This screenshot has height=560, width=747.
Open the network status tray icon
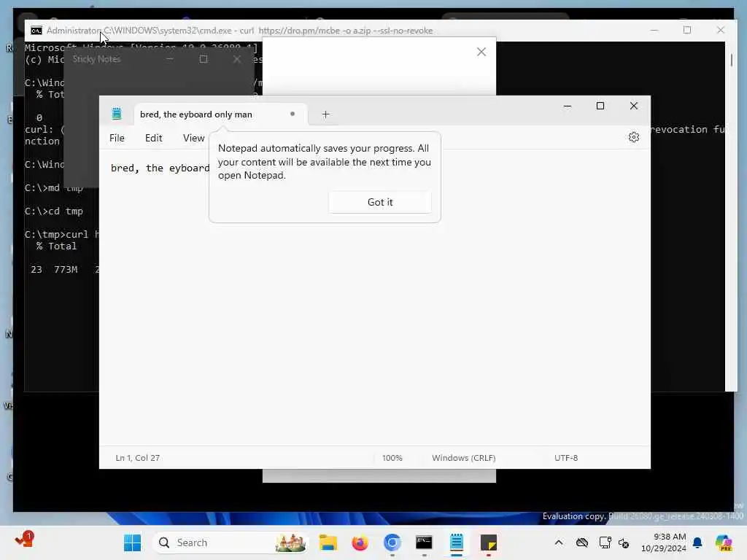(x=605, y=542)
